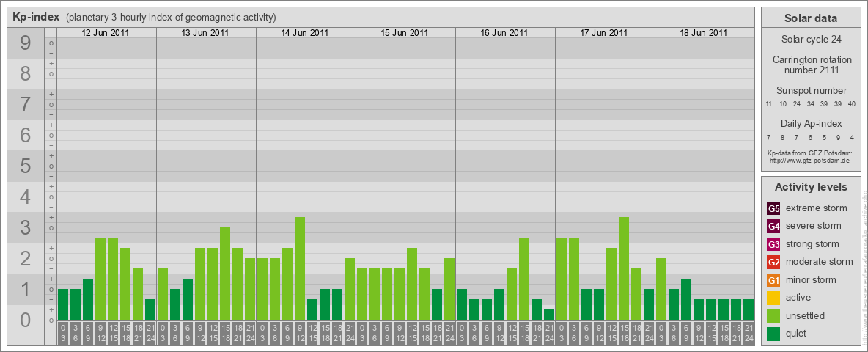Click the G1 minor storm icon
Viewport: 868px width, 352px height.
pos(773,280)
